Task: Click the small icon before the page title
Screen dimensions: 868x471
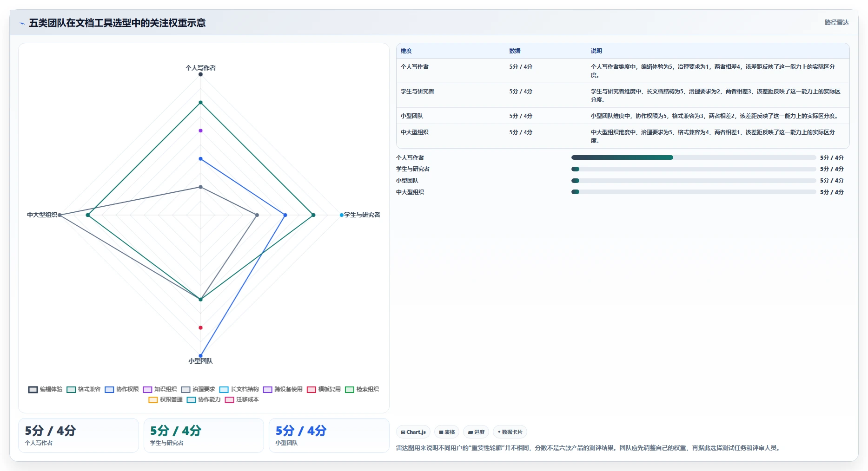Action: (22, 23)
